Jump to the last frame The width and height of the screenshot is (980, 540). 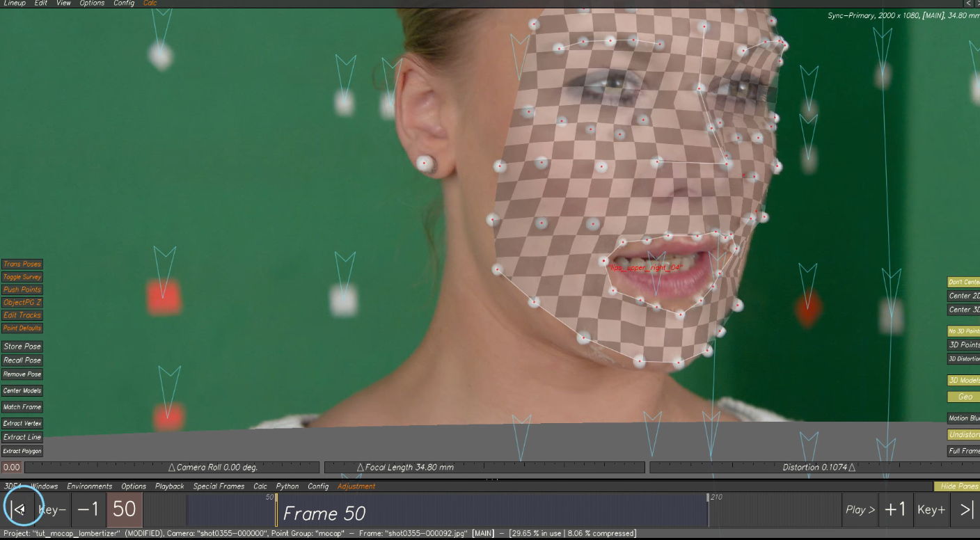(x=966, y=510)
